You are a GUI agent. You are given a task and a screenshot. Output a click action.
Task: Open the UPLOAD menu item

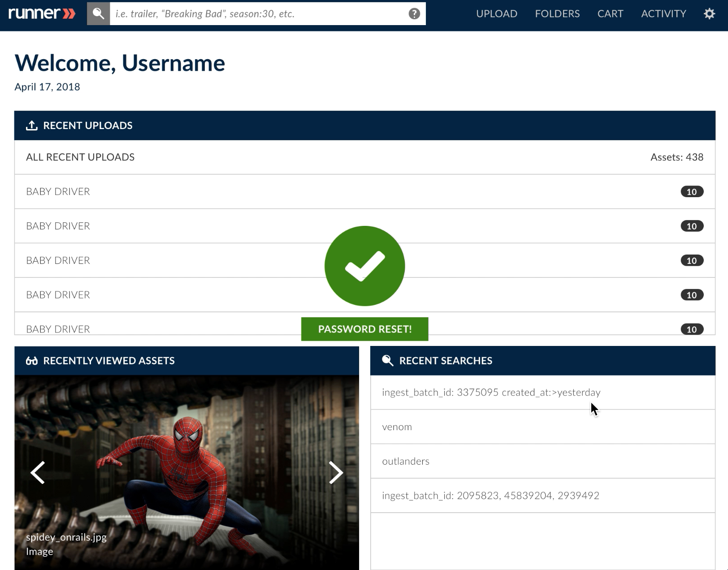click(x=497, y=13)
